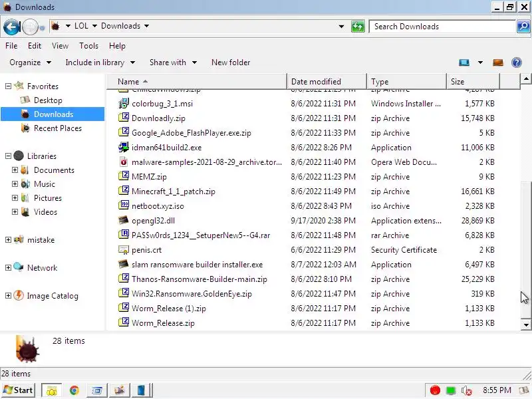This screenshot has width=532, height=399.
Task: Click the blue Help question mark icon
Action: 517,63
